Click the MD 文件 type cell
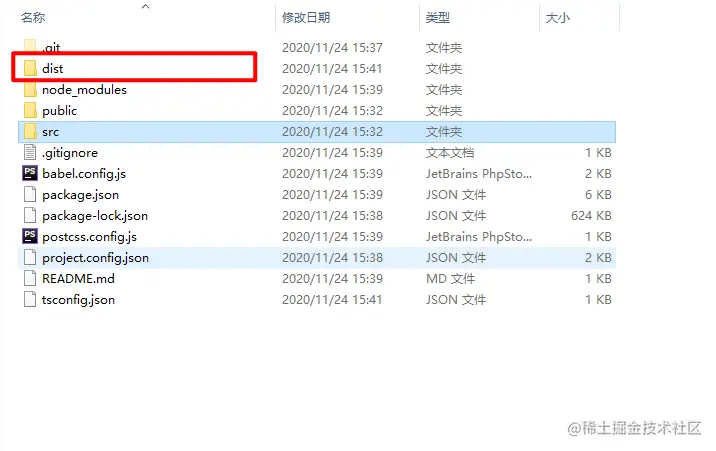The width and height of the screenshot is (716, 451). click(x=451, y=278)
